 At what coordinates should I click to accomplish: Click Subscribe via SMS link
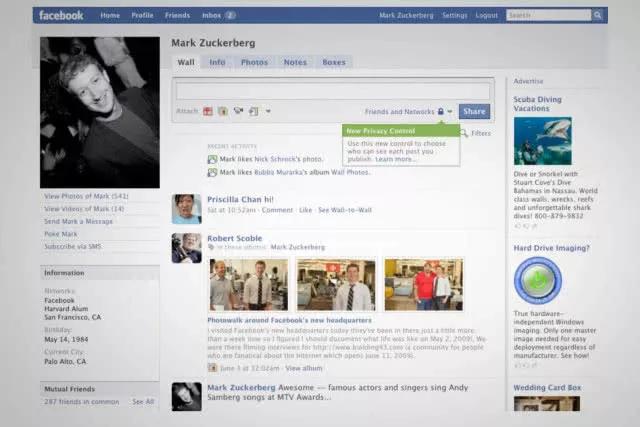click(73, 247)
